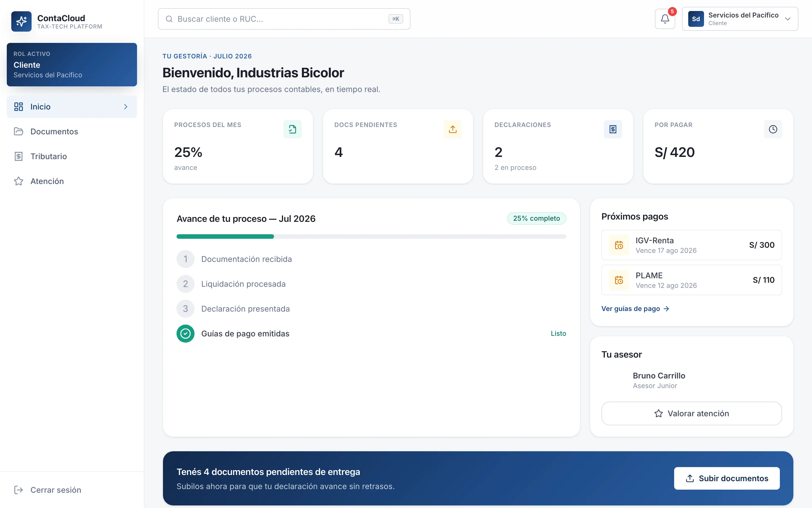Open the IGV-Renta S/ 300 payment row
812x508 pixels.
point(692,245)
